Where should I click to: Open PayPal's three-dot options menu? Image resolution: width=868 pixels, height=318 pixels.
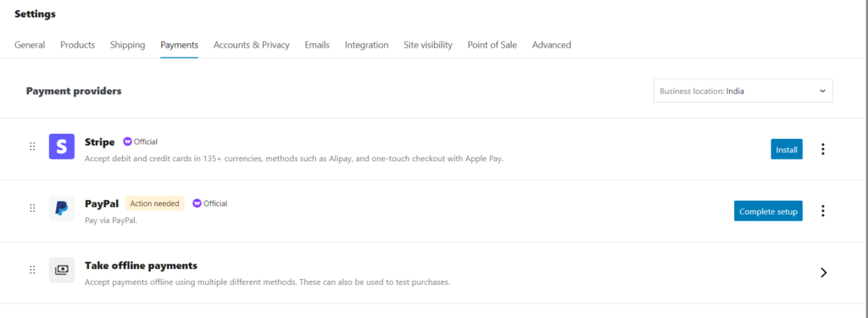[x=823, y=211]
